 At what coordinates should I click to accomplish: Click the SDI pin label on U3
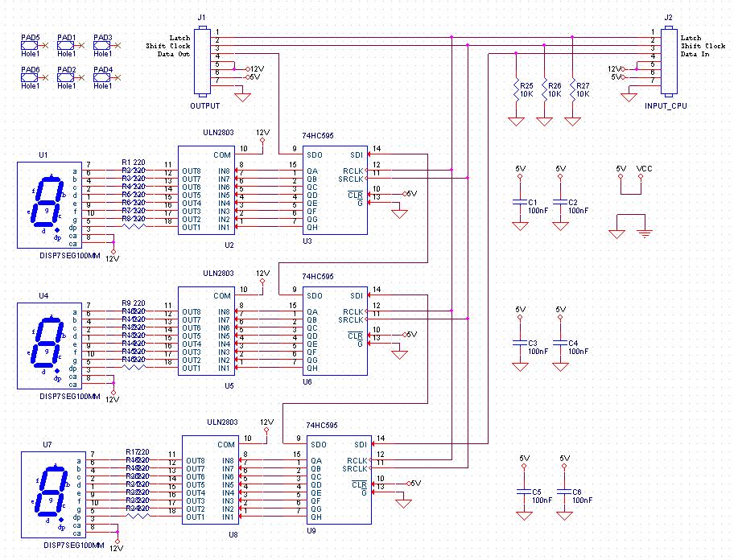tap(357, 154)
